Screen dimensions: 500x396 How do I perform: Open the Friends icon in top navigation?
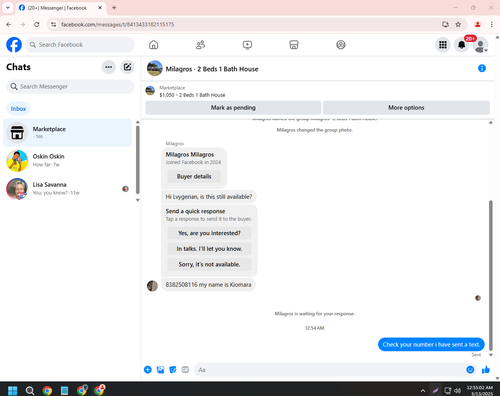(x=200, y=45)
